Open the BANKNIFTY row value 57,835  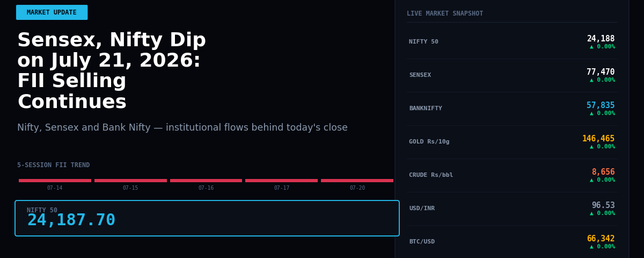[x=601, y=105]
